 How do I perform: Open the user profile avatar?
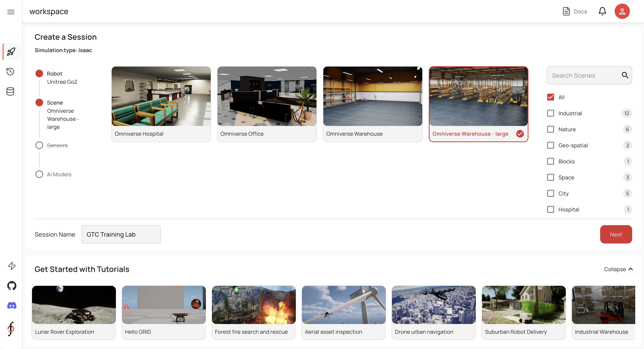(x=622, y=11)
